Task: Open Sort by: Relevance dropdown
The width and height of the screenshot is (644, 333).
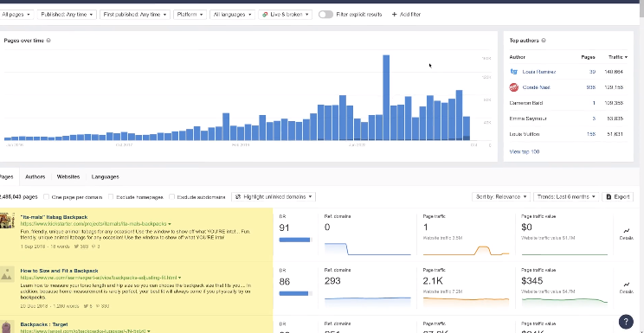Action: pyautogui.click(x=500, y=196)
